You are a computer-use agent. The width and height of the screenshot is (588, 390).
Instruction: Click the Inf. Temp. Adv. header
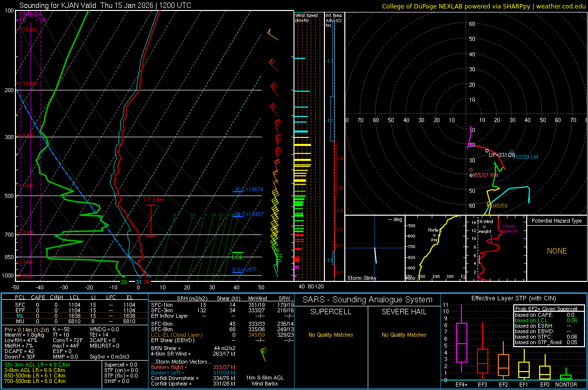pos(334,20)
